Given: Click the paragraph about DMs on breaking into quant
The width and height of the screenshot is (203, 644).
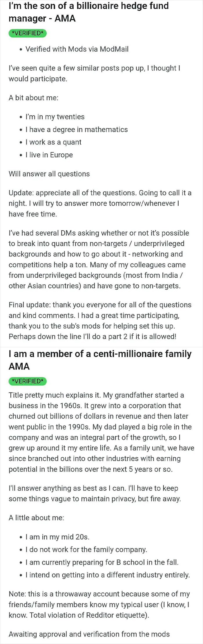Looking at the screenshot, I should (x=99, y=259).
